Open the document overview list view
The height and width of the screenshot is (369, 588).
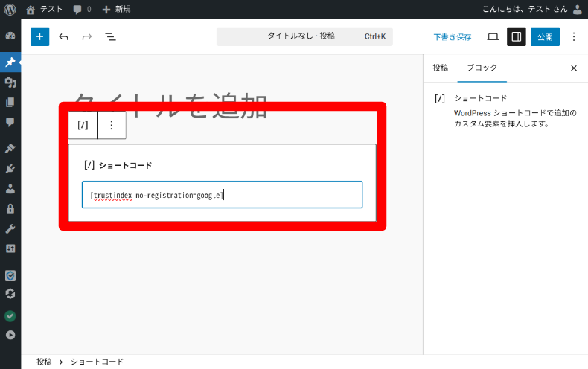pos(110,36)
